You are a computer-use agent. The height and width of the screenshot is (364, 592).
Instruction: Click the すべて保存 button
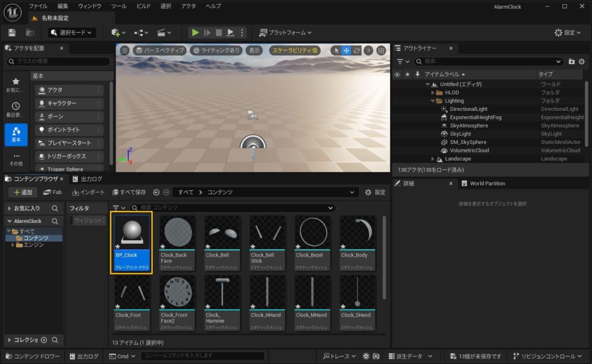click(129, 192)
